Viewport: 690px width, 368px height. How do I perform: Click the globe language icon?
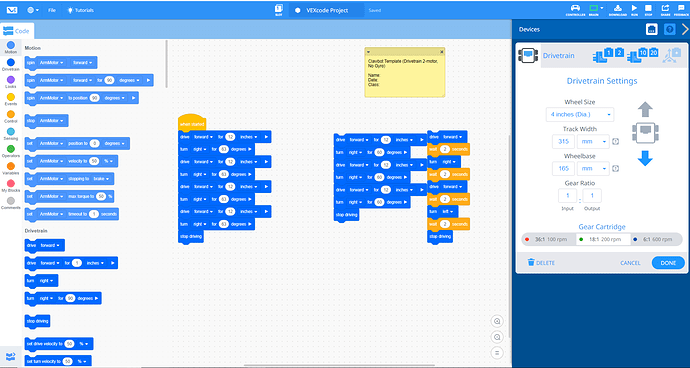click(33, 10)
